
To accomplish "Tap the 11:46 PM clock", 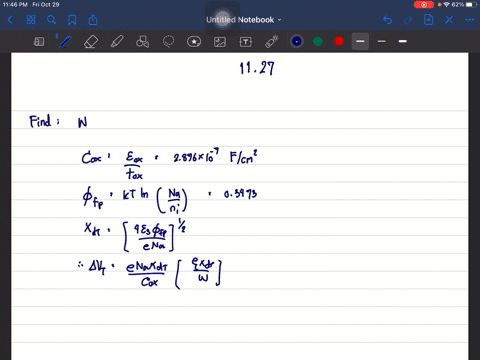I will point(15,5).
